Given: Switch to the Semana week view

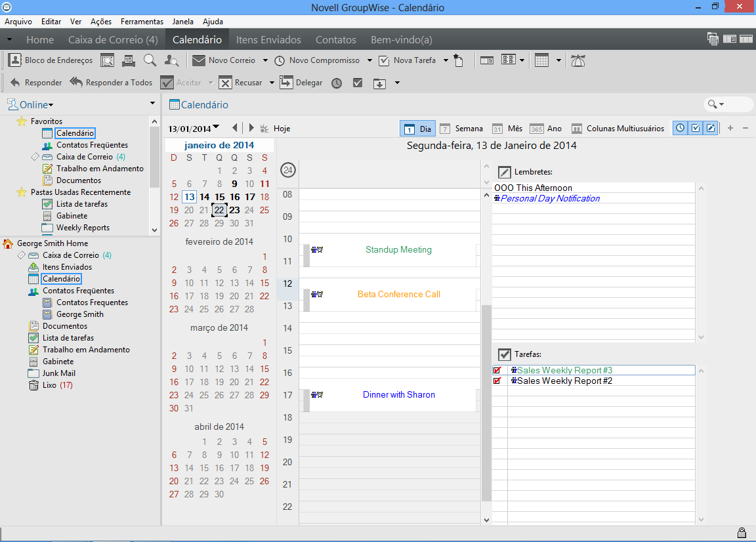Looking at the screenshot, I should click(461, 129).
